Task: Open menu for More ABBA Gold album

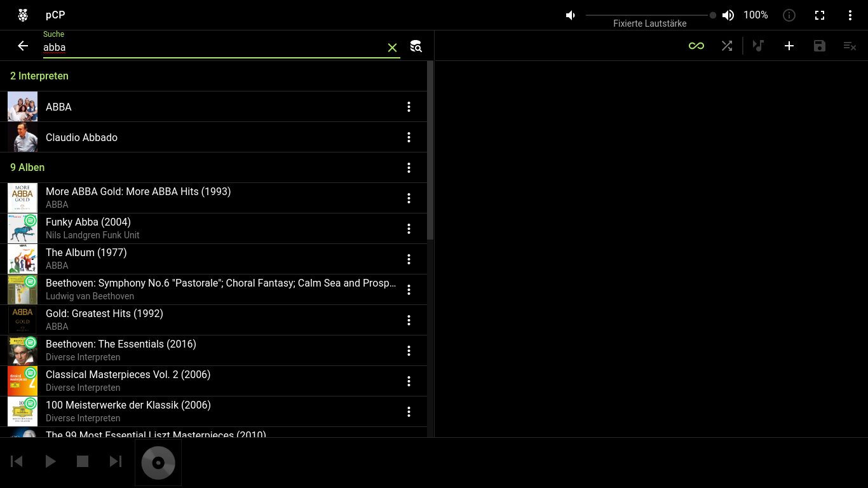Action: [409, 198]
